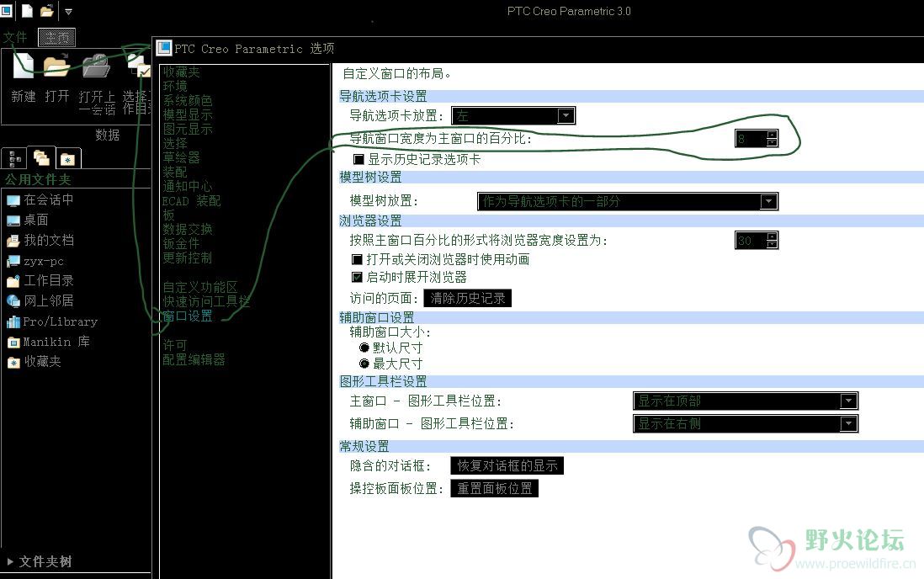Click the New (新建) file icon
Viewport: 924px width, 579px height.
point(23,66)
